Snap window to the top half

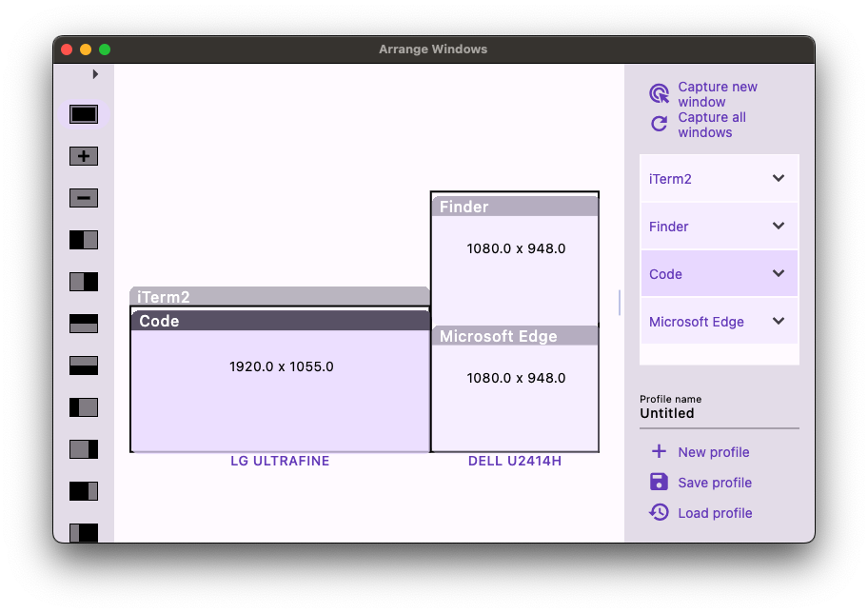coord(84,324)
